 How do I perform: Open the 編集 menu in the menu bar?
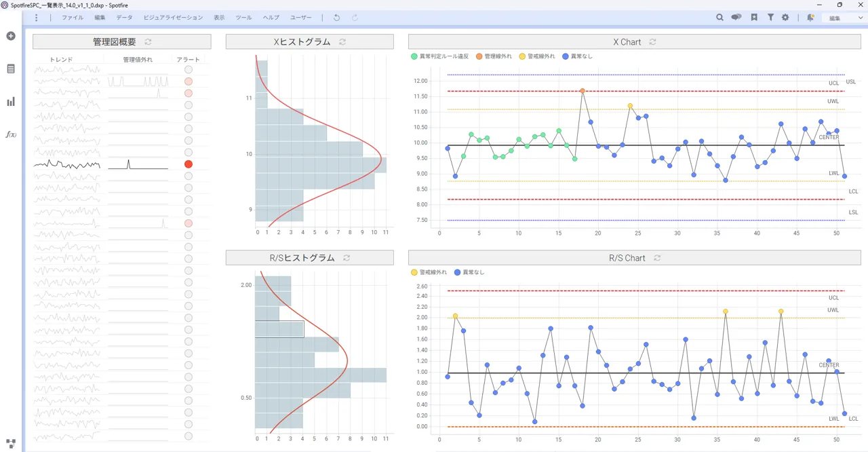point(100,18)
